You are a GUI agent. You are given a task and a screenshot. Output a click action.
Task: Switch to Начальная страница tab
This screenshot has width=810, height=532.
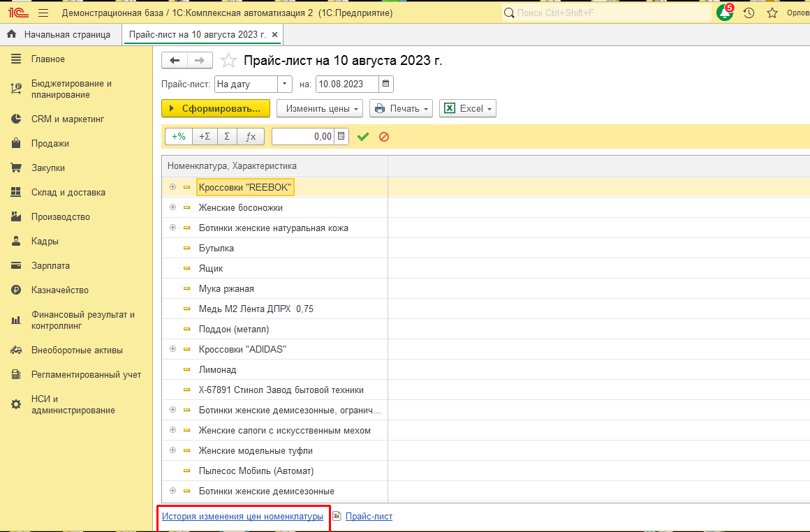tap(61, 35)
